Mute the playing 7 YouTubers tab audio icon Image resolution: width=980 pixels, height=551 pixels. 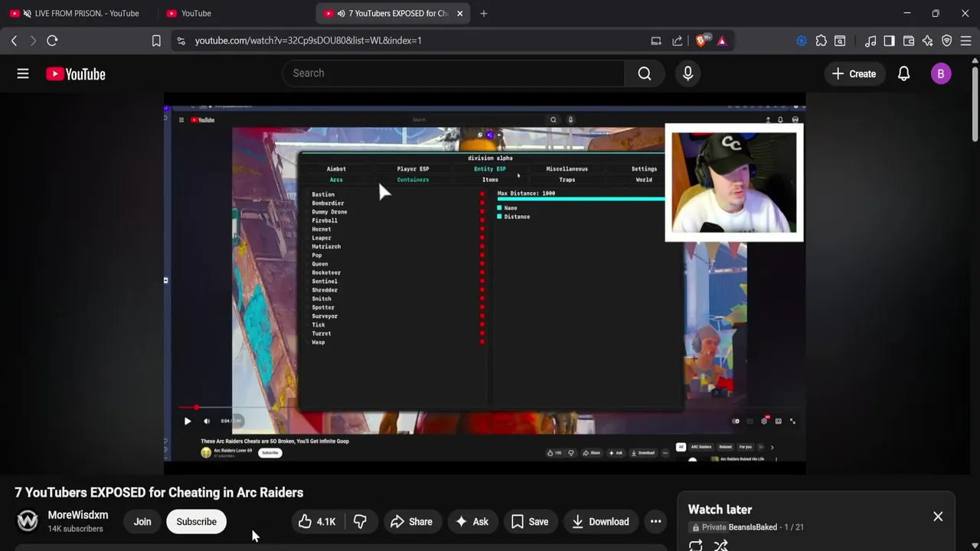[341, 13]
